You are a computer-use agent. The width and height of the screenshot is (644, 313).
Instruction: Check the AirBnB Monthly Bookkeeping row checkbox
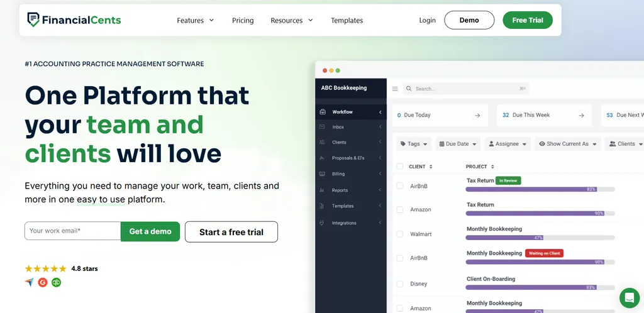tap(399, 258)
